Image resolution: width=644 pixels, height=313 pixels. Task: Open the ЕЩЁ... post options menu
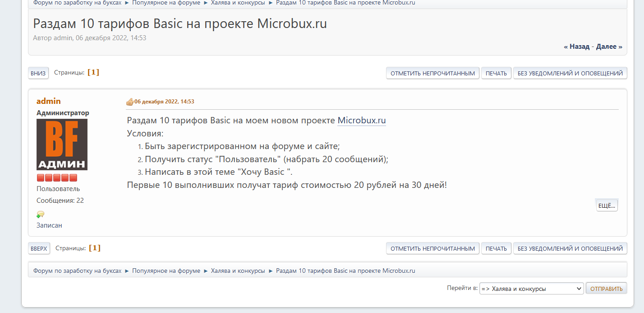click(x=607, y=206)
